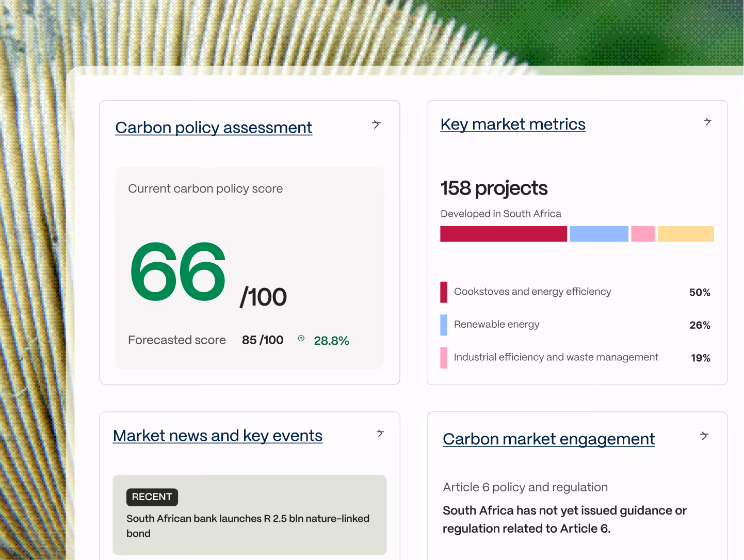
Task: Select the yellow segment of the projects bar
Action: click(686, 234)
